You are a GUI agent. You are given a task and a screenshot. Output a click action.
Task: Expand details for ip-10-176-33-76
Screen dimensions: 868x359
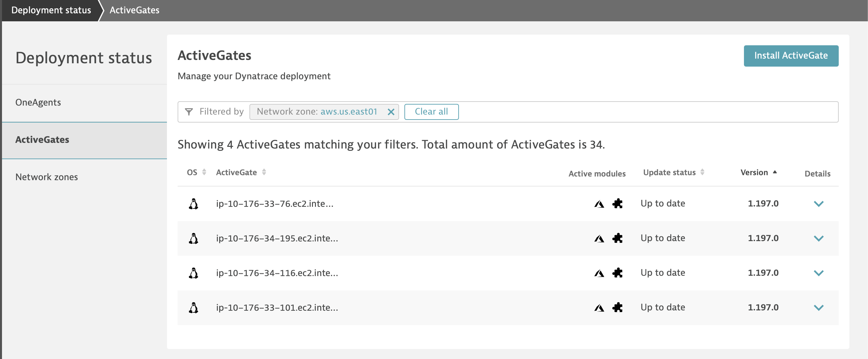click(x=818, y=204)
